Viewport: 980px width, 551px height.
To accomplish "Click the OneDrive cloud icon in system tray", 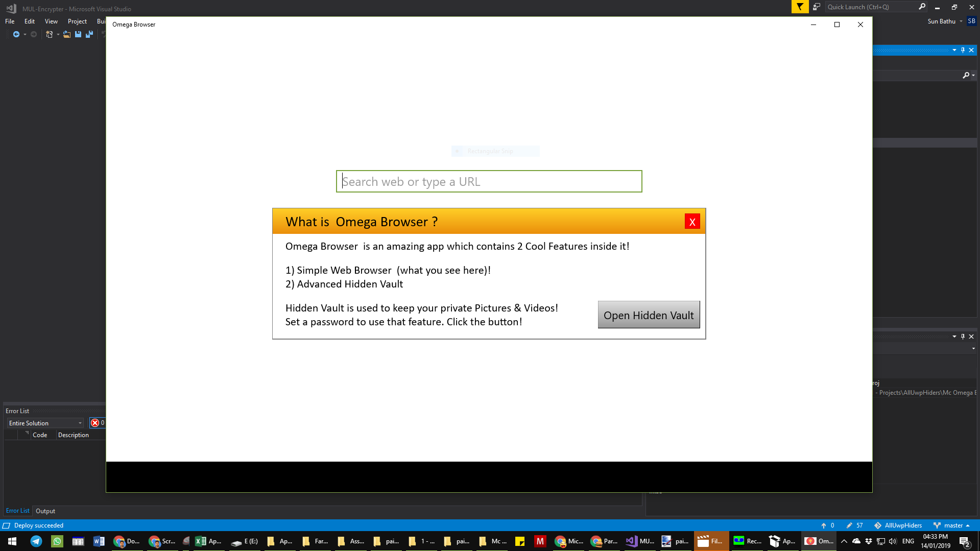I will (856, 541).
